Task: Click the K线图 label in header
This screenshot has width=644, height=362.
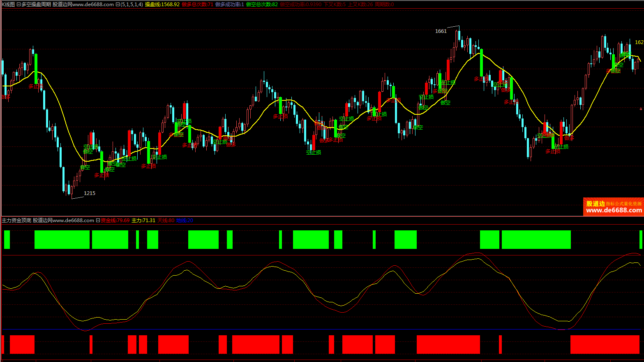Action: [x=8, y=5]
